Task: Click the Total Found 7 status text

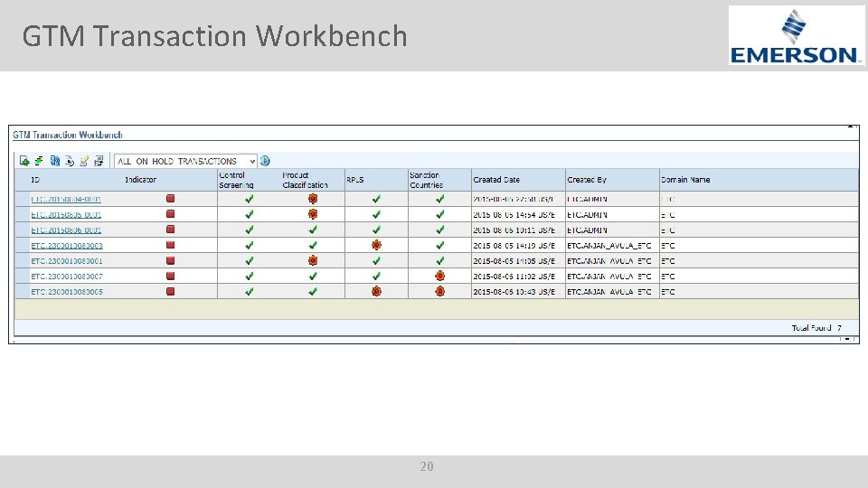Action: 816,328
